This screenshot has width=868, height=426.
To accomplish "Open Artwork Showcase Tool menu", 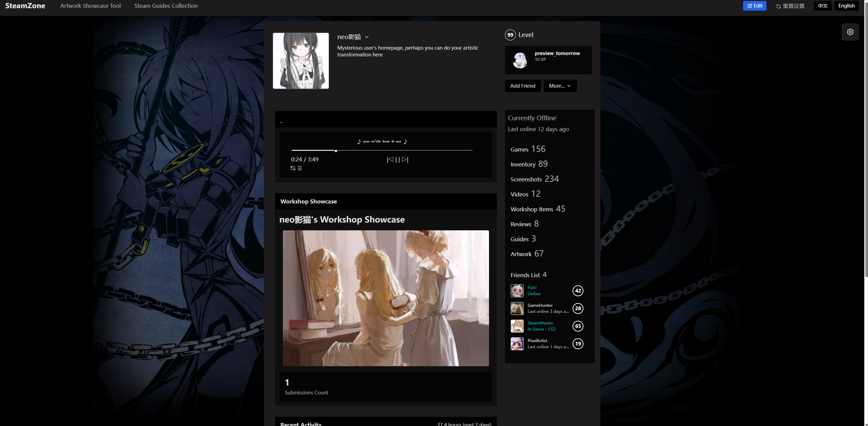I will [90, 6].
